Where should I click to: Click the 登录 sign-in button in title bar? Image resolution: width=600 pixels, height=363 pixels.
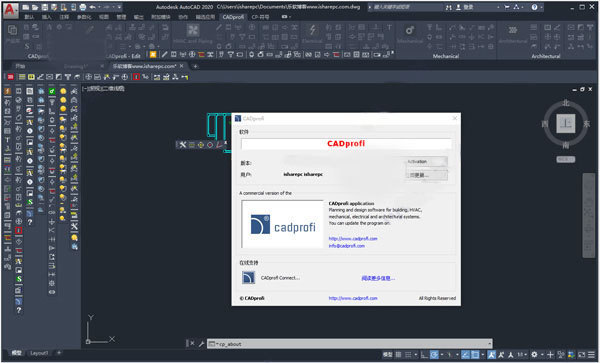[465, 7]
